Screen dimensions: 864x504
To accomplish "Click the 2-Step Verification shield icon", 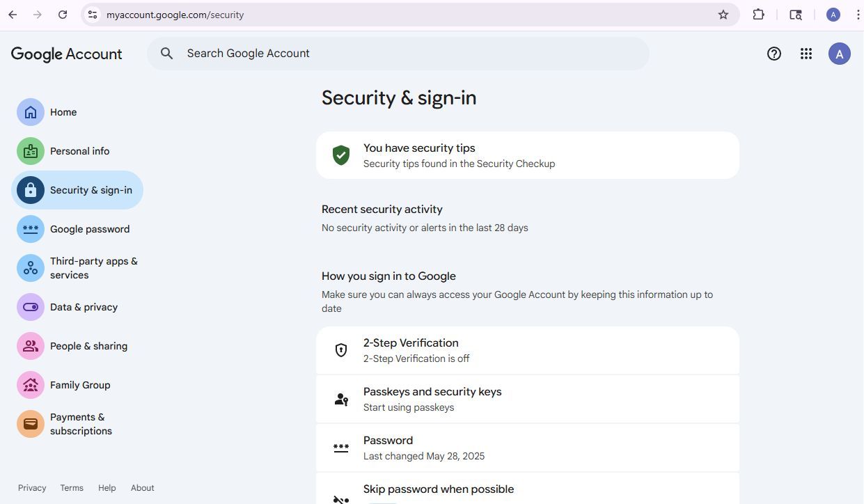I will [x=341, y=350].
